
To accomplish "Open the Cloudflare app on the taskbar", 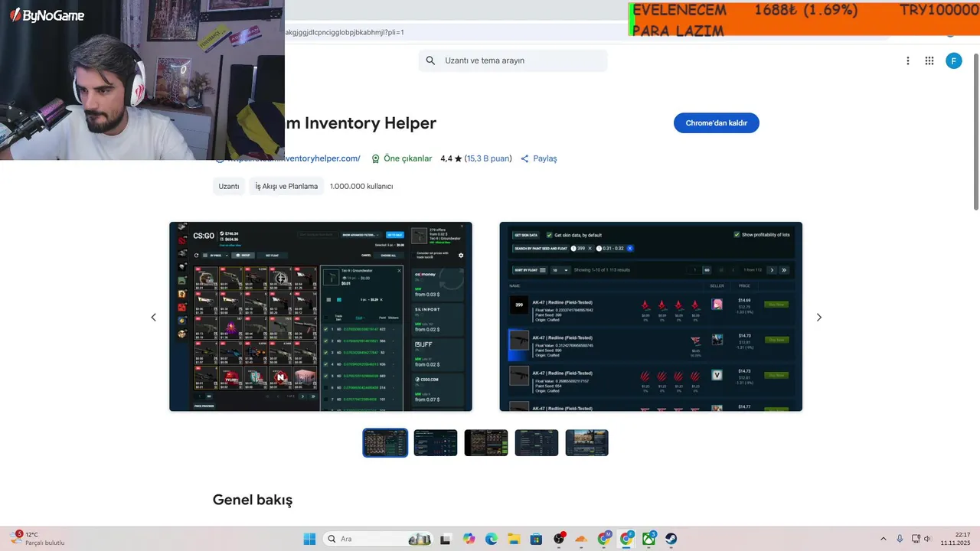I will click(581, 539).
